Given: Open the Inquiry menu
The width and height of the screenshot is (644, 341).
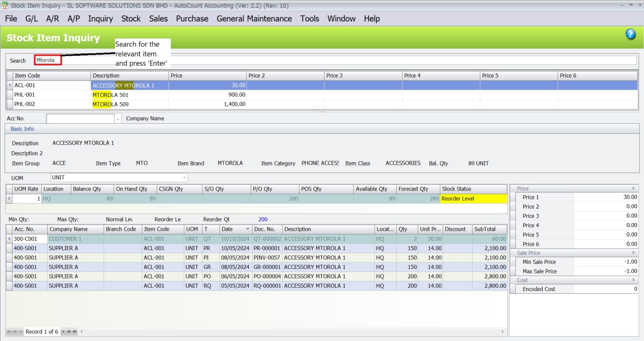Looking at the screenshot, I should click(x=100, y=18).
